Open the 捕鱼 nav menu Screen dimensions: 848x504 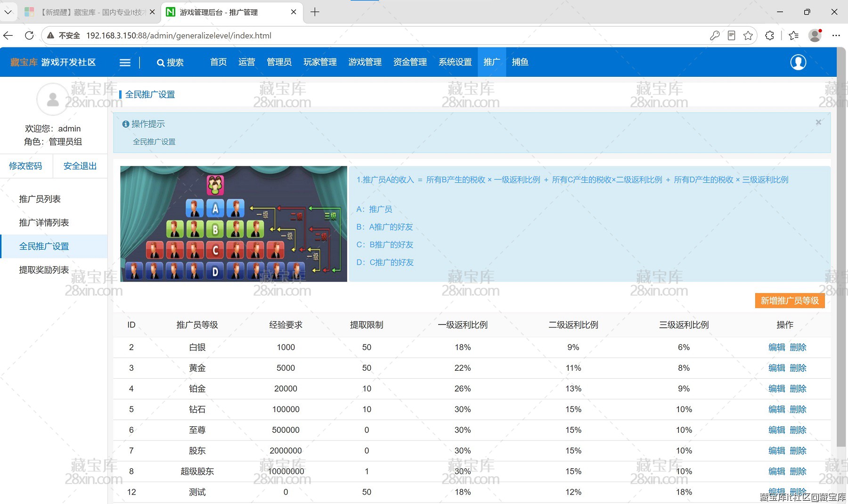click(x=520, y=62)
